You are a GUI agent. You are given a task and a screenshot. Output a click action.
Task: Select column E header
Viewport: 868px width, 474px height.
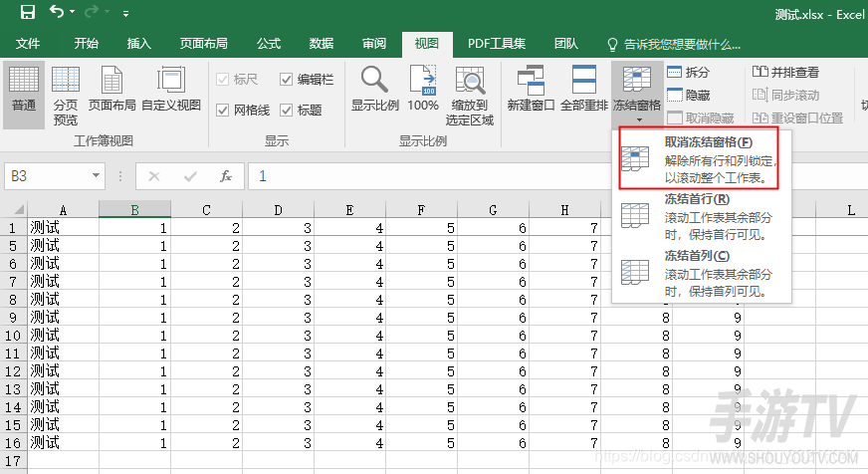coord(349,210)
